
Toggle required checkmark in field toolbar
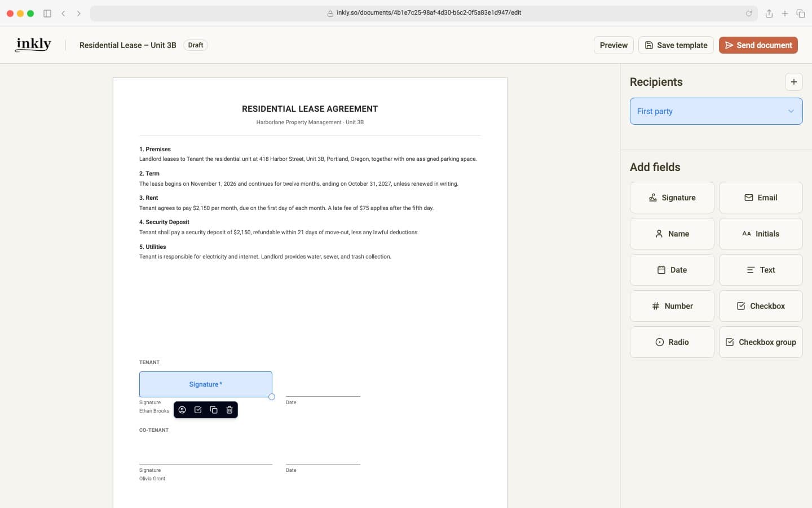click(x=198, y=410)
